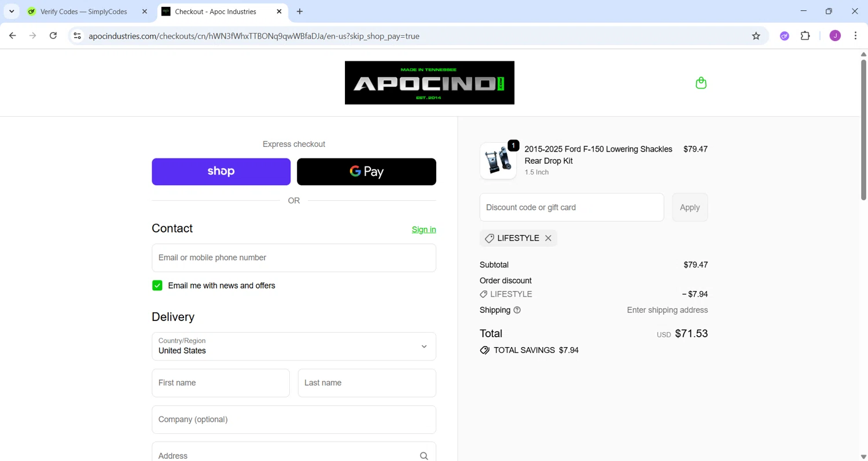
Task: Open the Chrome profile avatar J
Action: point(835,36)
